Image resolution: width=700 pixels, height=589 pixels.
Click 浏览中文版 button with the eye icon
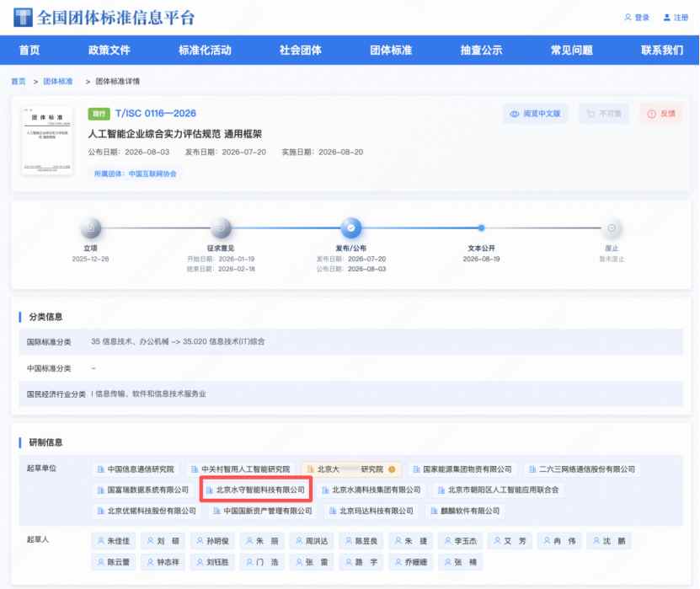535,114
